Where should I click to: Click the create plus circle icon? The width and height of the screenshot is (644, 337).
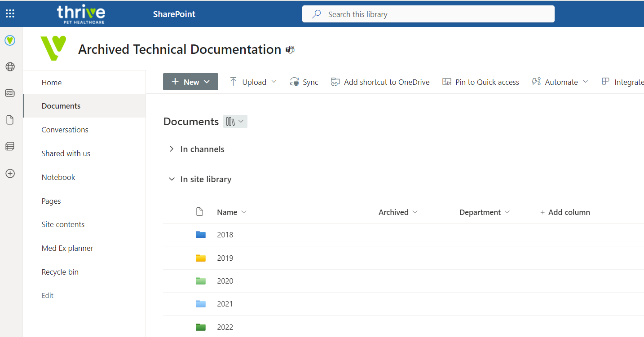(x=10, y=174)
